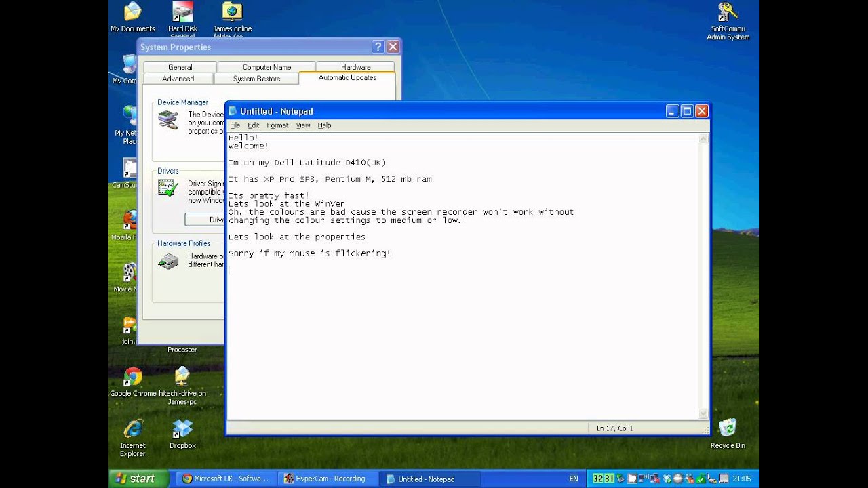Viewport: 868px width, 488px height.
Task: Click 'Im on my Dell Latitude D410(UK)' line
Action: point(307,163)
